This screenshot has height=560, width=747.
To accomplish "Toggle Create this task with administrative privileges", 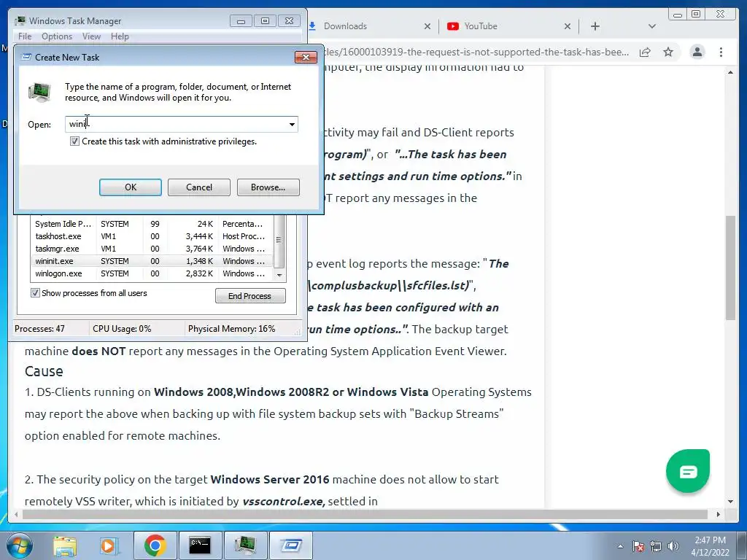I will point(75,141).
